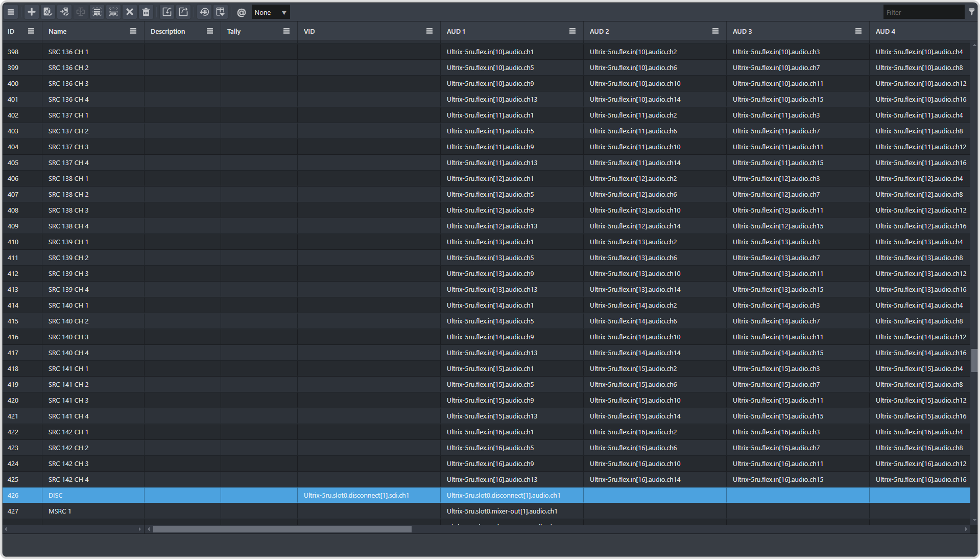Open the AUD 1 column menu
980x559 pixels.
click(x=572, y=31)
